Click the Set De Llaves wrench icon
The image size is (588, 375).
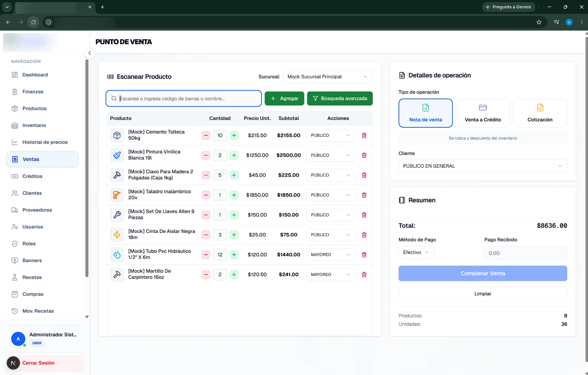tap(117, 215)
